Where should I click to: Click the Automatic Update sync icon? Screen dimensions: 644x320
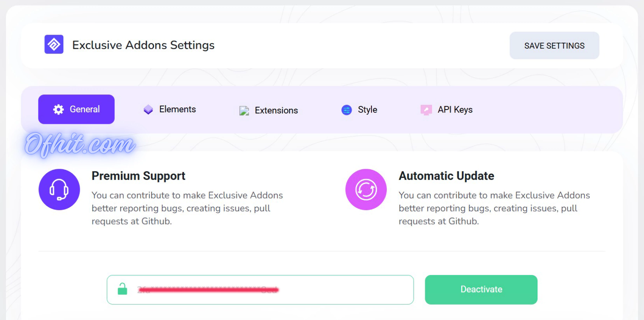(366, 190)
